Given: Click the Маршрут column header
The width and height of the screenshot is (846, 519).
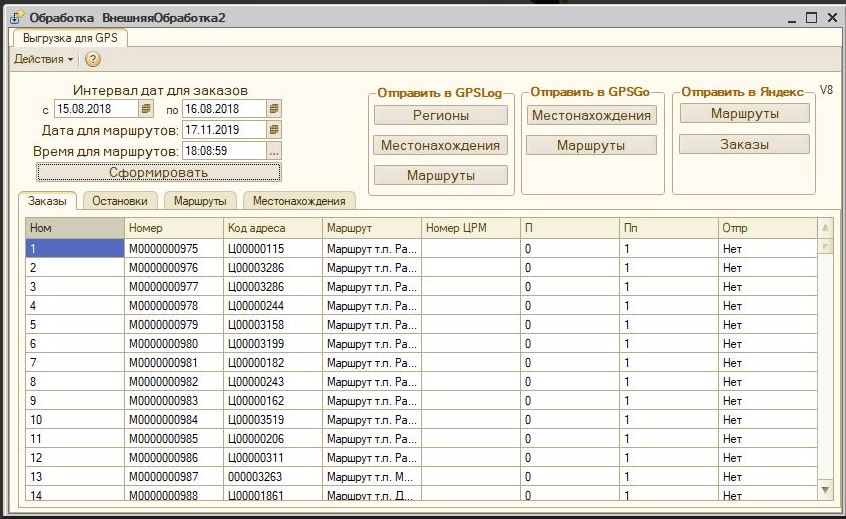Looking at the screenshot, I should point(372,228).
